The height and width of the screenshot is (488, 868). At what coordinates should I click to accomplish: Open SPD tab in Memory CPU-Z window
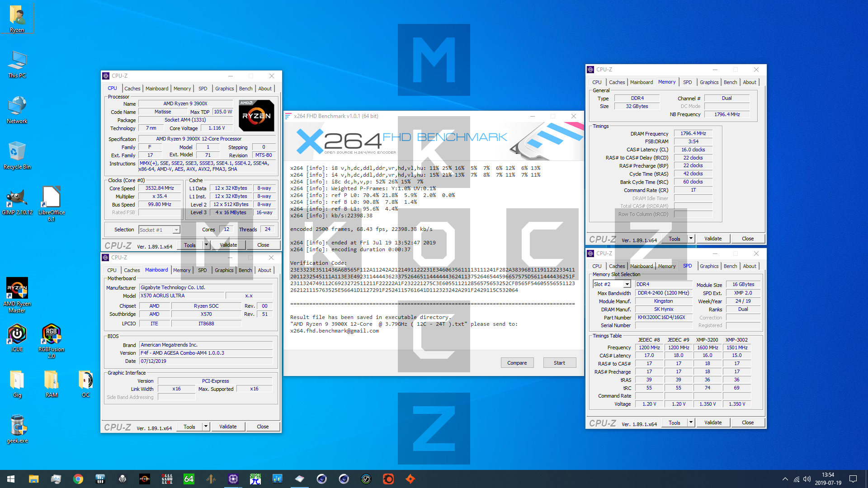point(688,82)
